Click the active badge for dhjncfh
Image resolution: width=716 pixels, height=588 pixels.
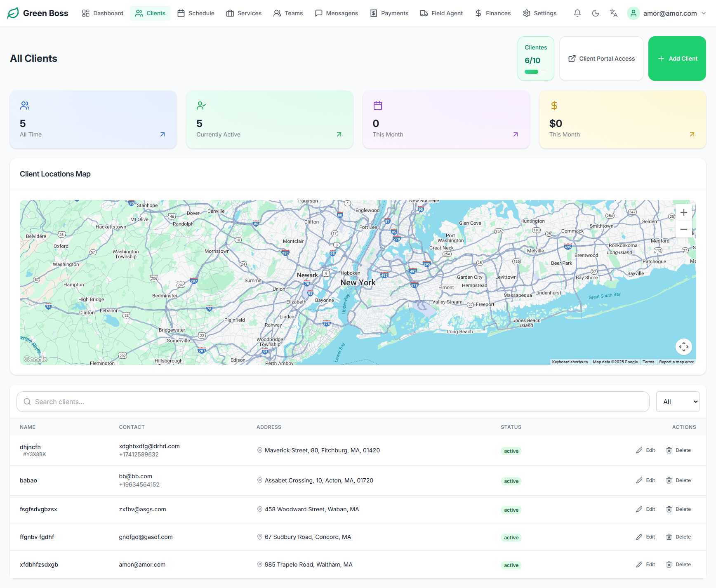coord(511,451)
